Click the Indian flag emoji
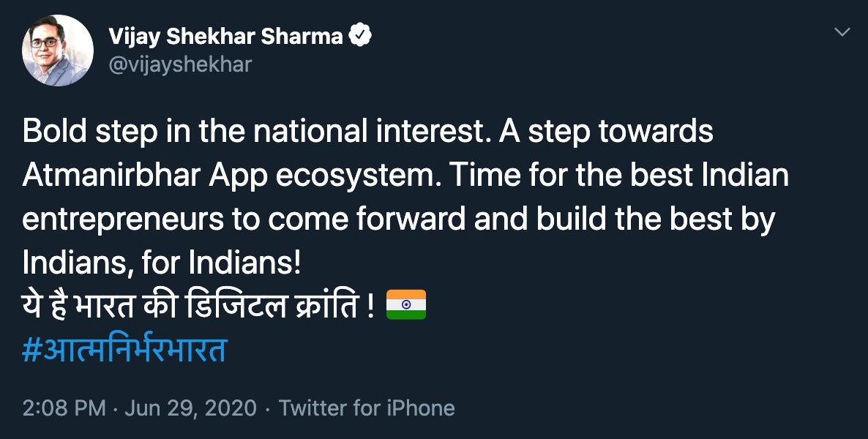868x439 pixels. (405, 304)
